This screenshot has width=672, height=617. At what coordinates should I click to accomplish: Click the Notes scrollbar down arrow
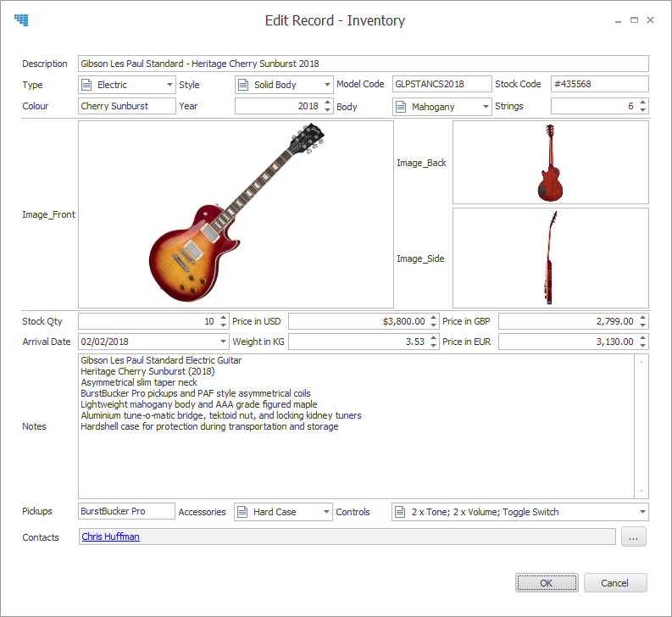[x=641, y=491]
